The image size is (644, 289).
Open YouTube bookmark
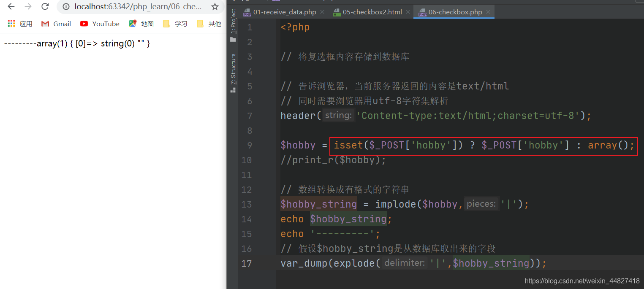pyautogui.click(x=100, y=24)
